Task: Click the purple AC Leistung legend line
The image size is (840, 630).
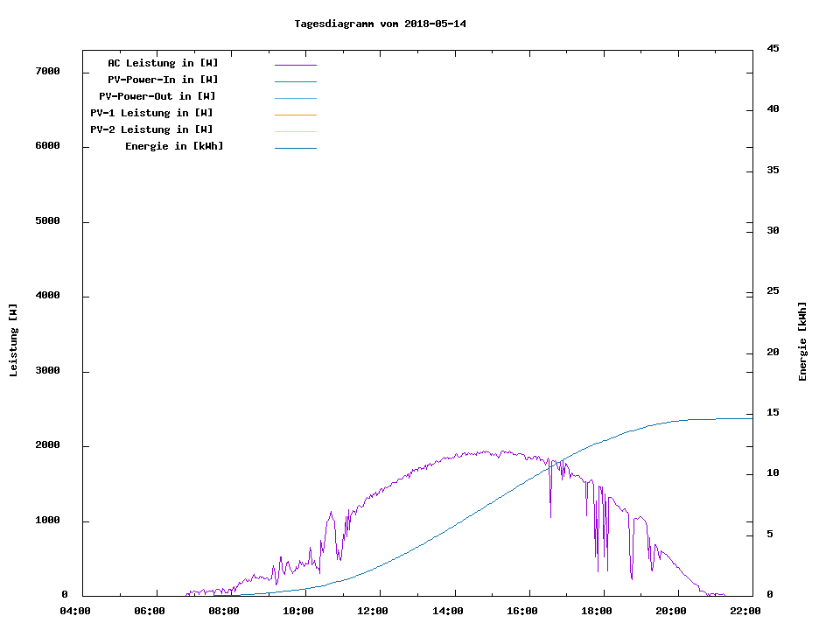Action: point(295,65)
